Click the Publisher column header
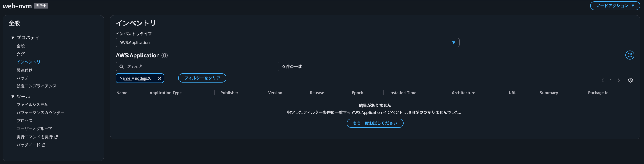Screen dimensions: 644x164 229,93
